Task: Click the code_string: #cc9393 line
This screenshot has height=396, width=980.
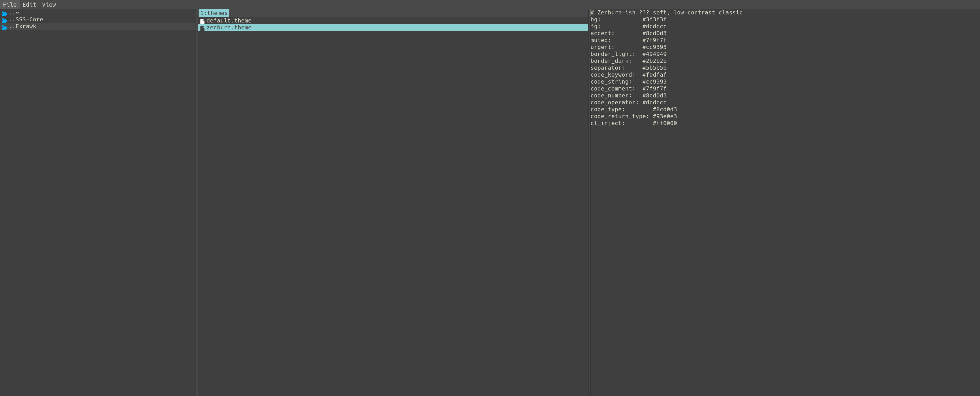Action: 628,82
